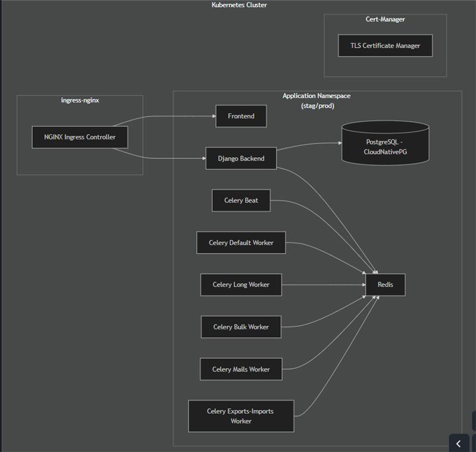Click arrowhead pointing into PostgreSQL cylinder
The width and height of the screenshot is (476, 452).
pos(339,143)
